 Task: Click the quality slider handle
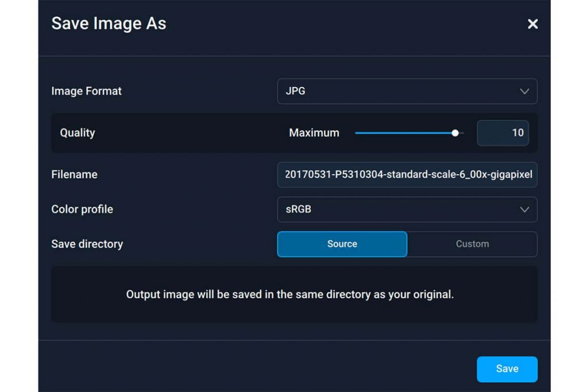455,133
